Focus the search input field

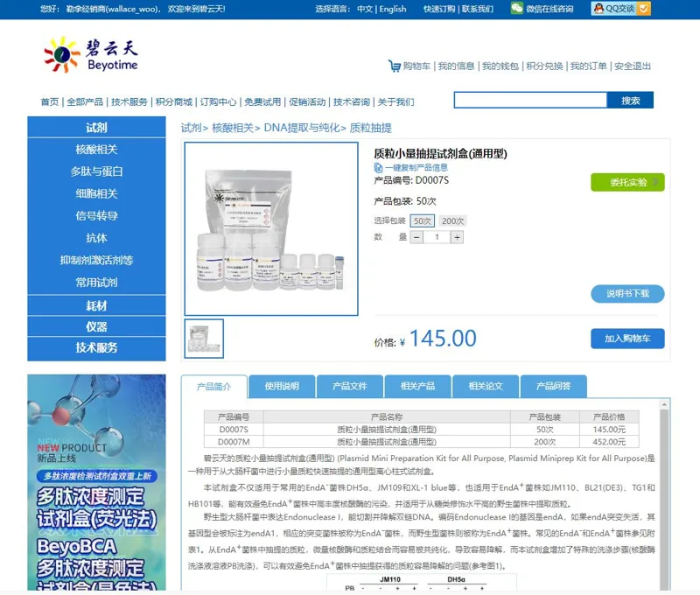(530, 101)
